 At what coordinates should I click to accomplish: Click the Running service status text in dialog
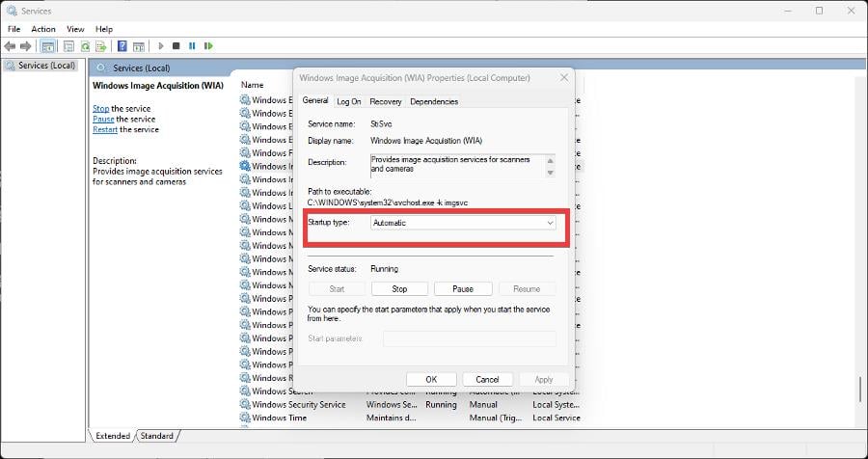(384, 268)
